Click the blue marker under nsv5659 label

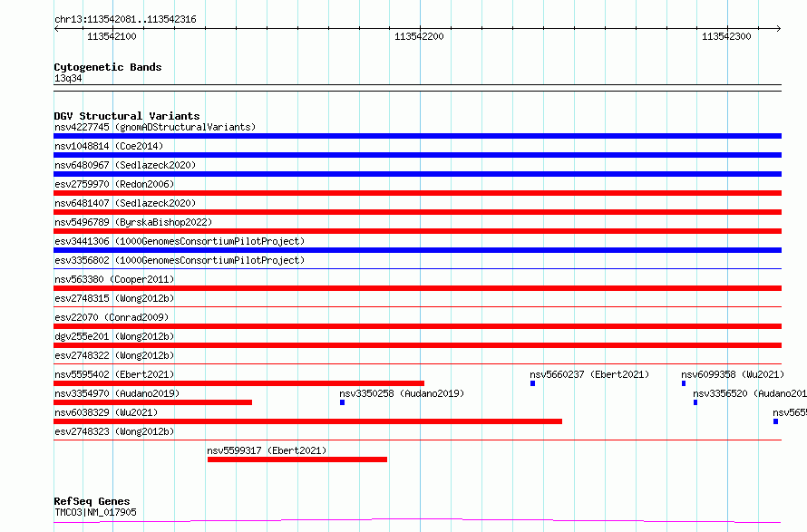[x=775, y=421]
